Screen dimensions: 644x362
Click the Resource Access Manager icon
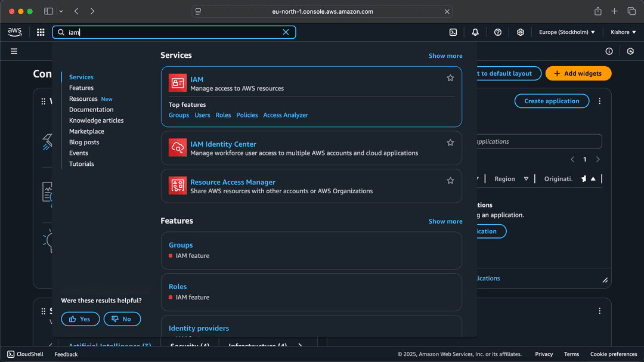pyautogui.click(x=178, y=186)
